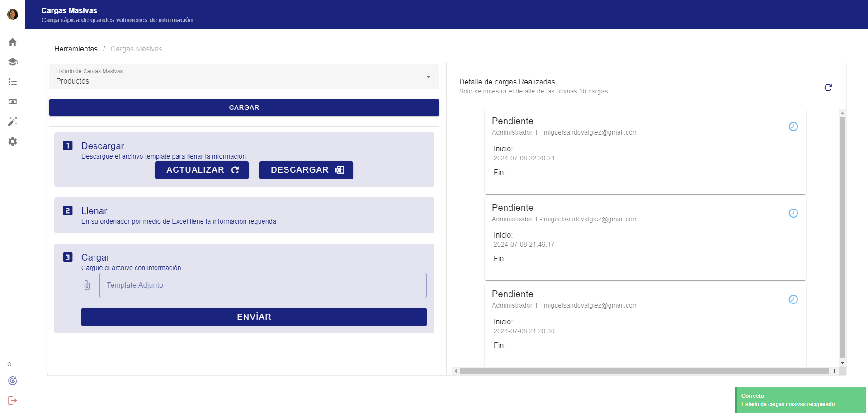
Task: Open the graduation cap sidebar icon
Action: [13, 62]
